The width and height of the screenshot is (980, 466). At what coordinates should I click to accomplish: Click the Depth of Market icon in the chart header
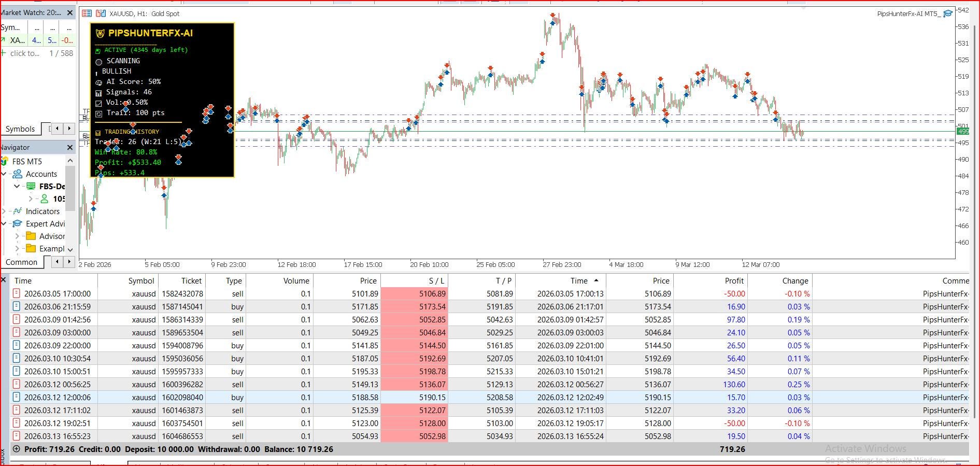pos(87,13)
